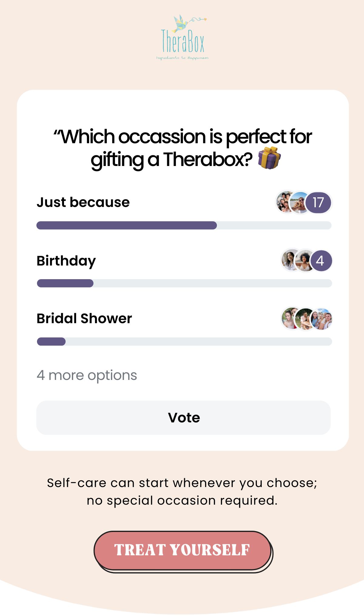Screen dimensions: 364x616
Task: Click the gift box emoji in the question
Action: 269,158
